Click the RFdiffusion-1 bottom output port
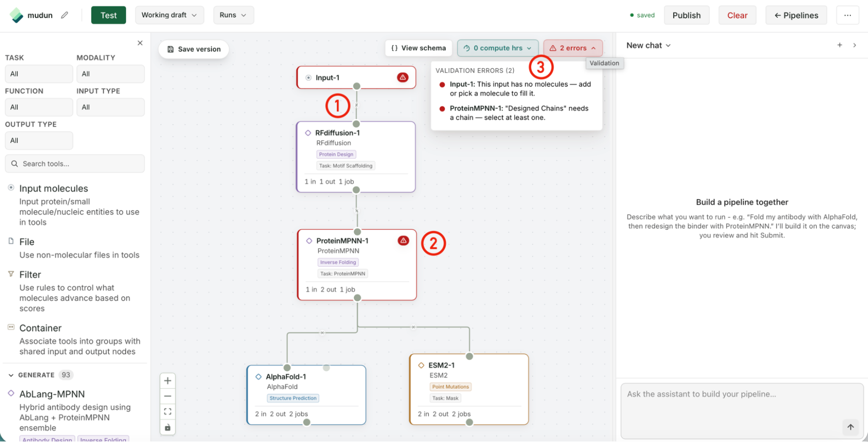This screenshot has height=442, width=868. click(356, 190)
